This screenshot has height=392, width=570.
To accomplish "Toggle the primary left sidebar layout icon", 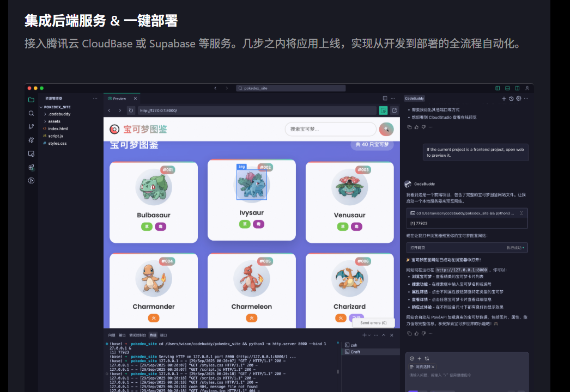I will [x=498, y=88].
